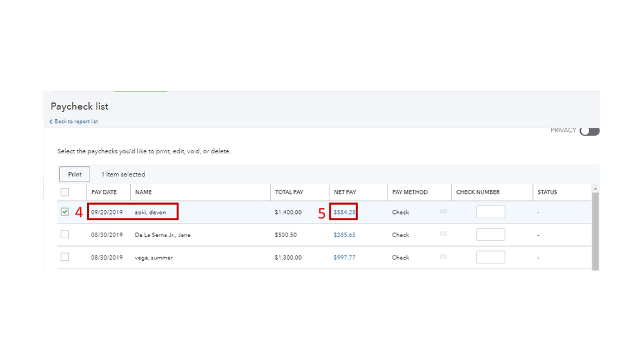The image size is (644, 362).
Task: Open the $554.28 net pay link
Action: click(344, 212)
